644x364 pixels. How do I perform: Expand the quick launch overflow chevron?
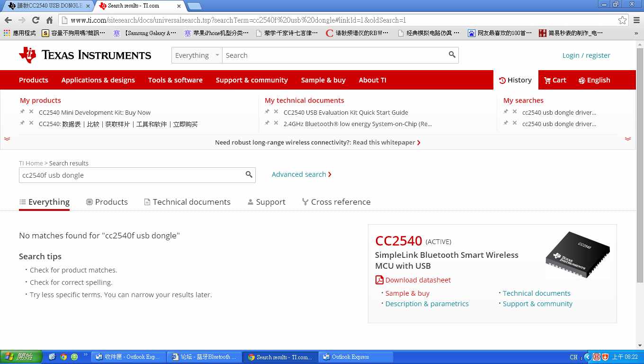(86, 355)
